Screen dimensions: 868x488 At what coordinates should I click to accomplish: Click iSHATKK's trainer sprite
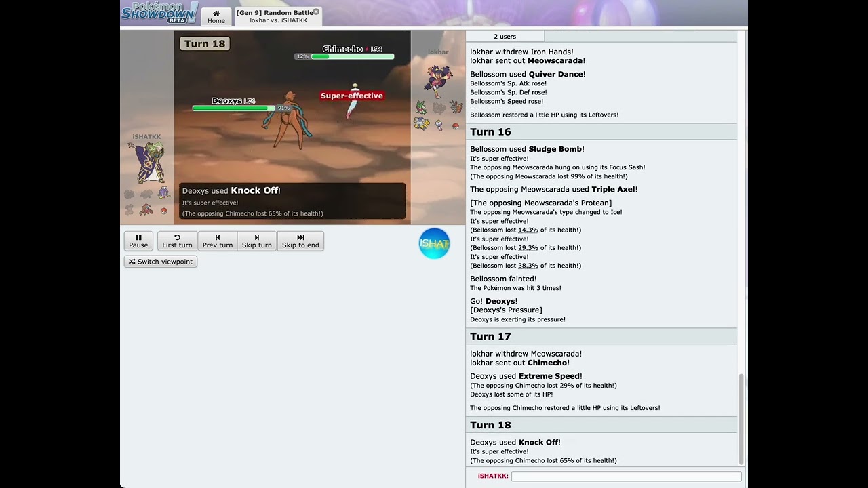pos(146,163)
